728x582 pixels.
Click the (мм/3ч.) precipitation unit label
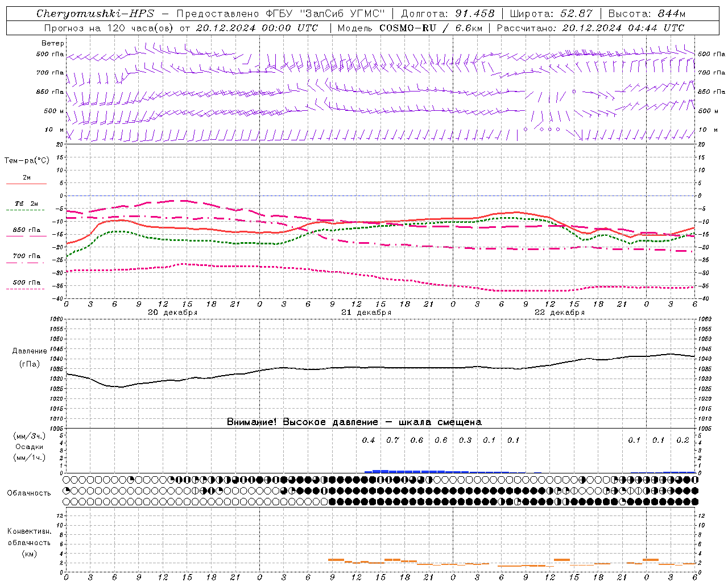30,436
